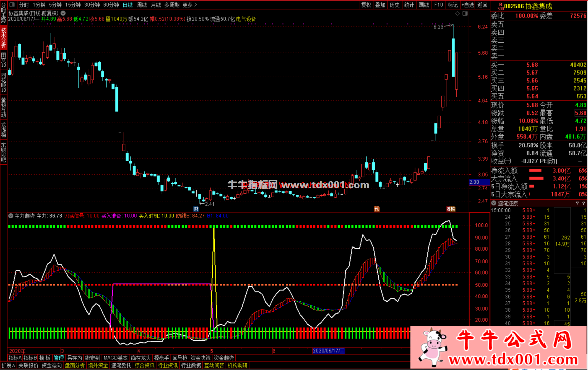This screenshot has height=370, width=588.
Task: Click the 预 marker under the chart
Action: click(377, 209)
